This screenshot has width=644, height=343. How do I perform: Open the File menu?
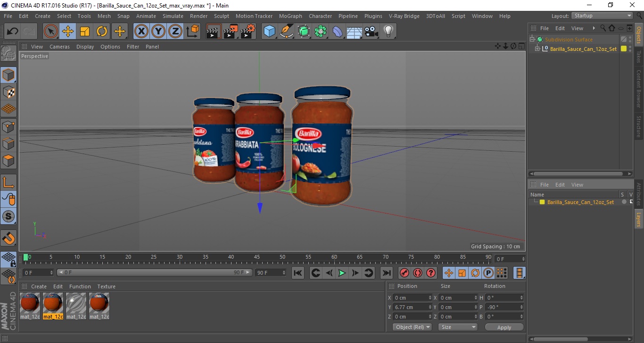8,16
